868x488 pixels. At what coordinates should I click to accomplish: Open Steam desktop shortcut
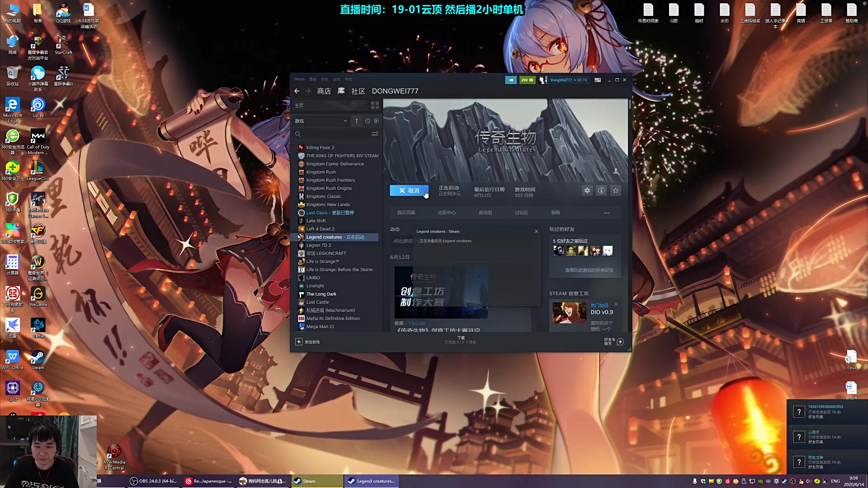coord(38,360)
